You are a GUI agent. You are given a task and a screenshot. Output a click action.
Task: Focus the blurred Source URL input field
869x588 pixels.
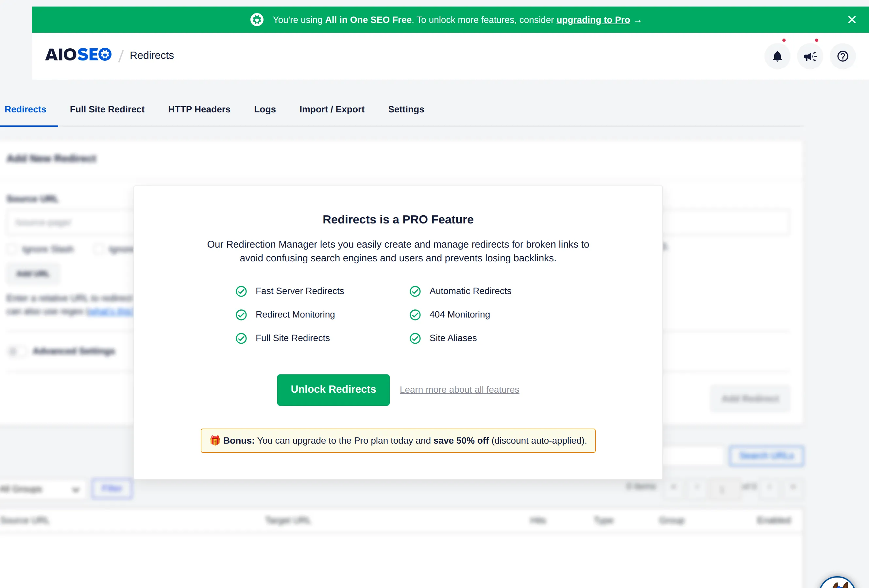coord(70,223)
